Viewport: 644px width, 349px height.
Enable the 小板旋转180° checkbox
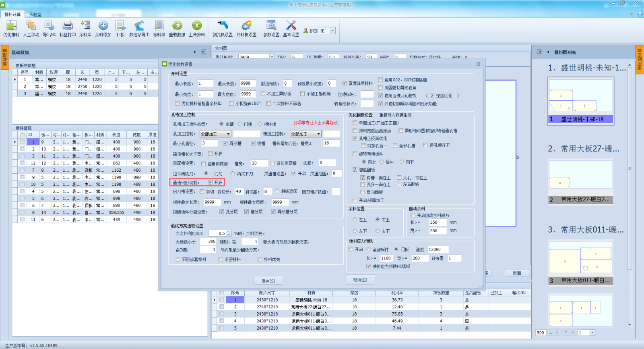231,104
